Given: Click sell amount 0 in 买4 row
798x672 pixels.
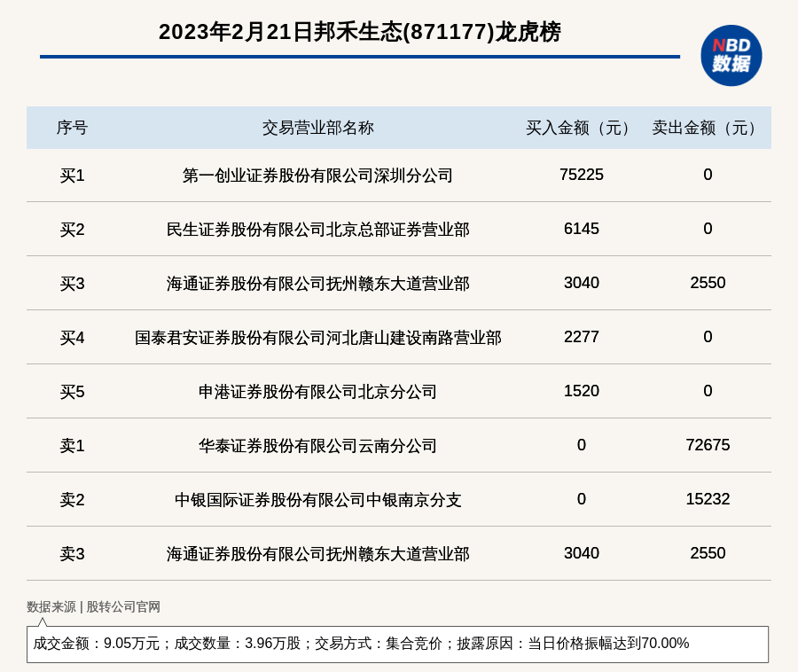Looking at the screenshot, I should click(708, 337).
